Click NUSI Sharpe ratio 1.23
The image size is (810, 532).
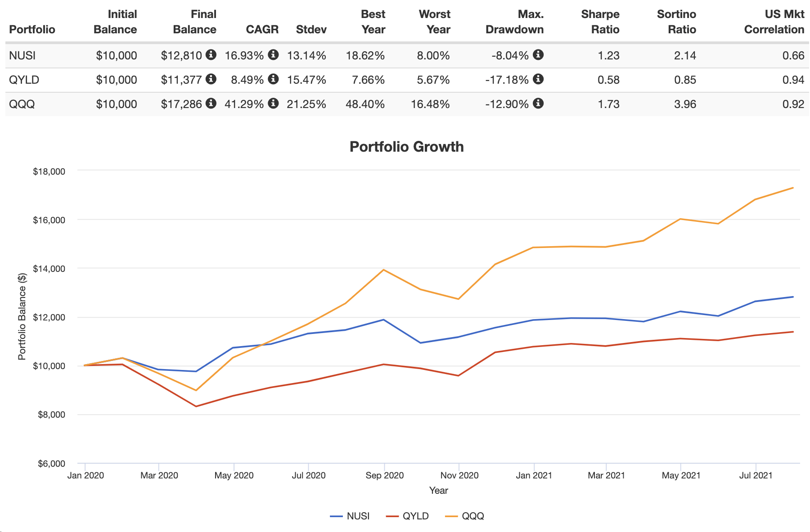click(x=608, y=56)
